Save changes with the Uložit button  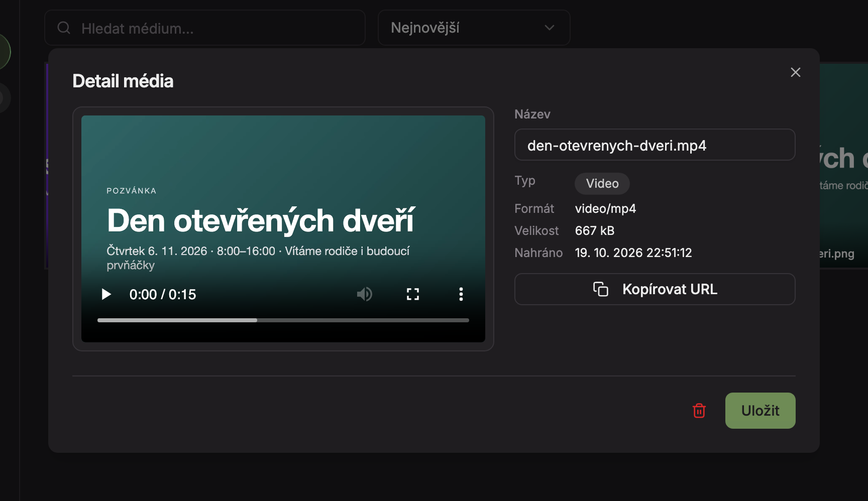tap(760, 411)
